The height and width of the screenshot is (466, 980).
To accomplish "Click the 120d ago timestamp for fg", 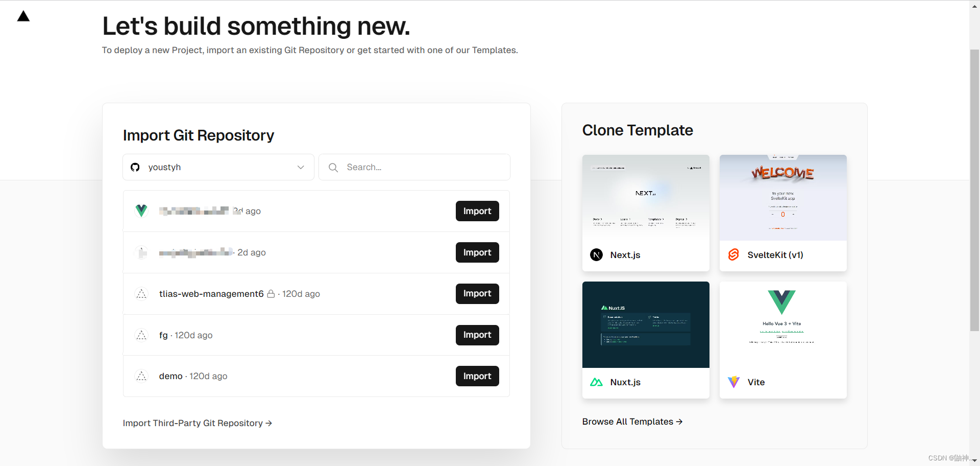I will coord(193,335).
